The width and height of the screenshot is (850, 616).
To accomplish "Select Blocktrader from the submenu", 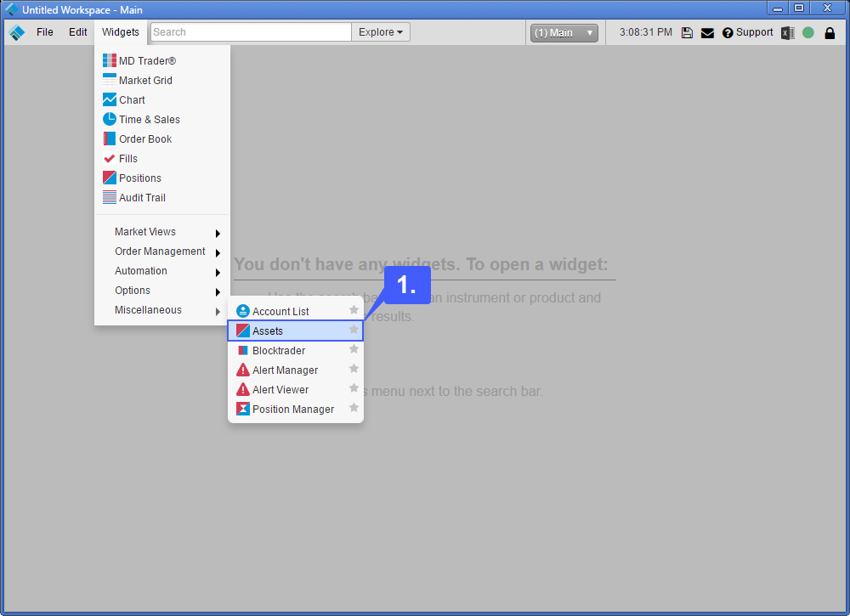I will pos(296,351).
